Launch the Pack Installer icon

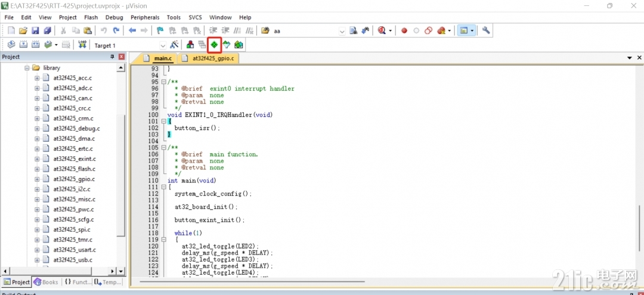[239, 45]
